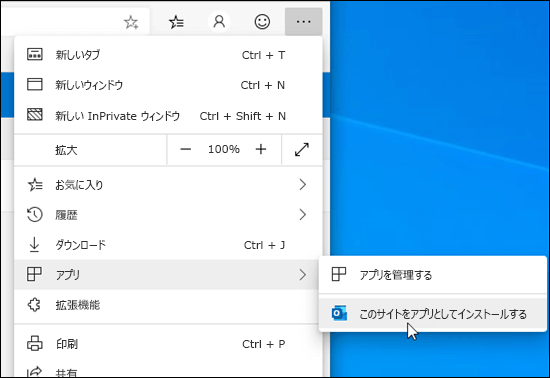Image resolution: width=550 pixels, height=378 pixels.
Task: Click the grid icon beside アプリを管理する
Action: 339,274
